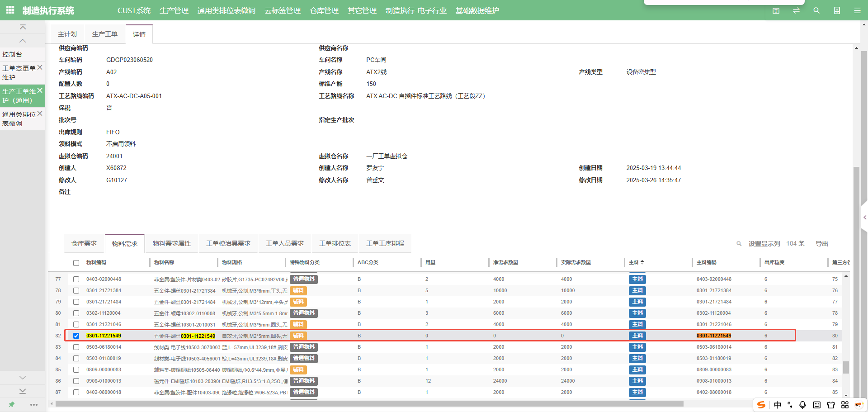The width and height of the screenshot is (868, 412).
Task: Check row 84 checkbox 0503-01180019
Action: click(76, 359)
